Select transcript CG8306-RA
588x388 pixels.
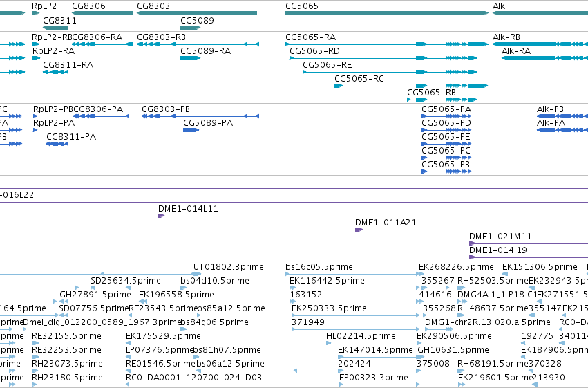(102, 44)
